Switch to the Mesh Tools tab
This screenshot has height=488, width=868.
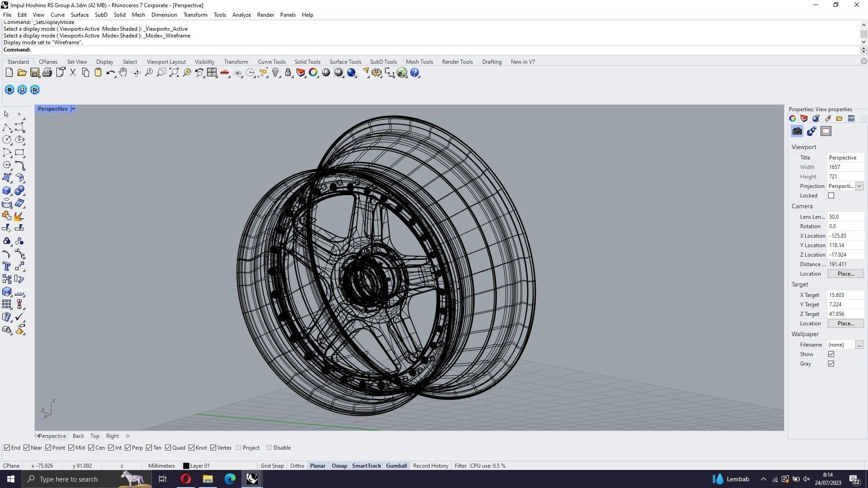tap(419, 62)
